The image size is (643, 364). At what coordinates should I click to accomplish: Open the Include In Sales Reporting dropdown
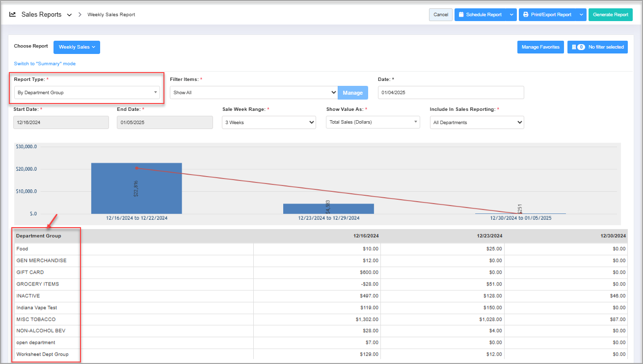[477, 123]
